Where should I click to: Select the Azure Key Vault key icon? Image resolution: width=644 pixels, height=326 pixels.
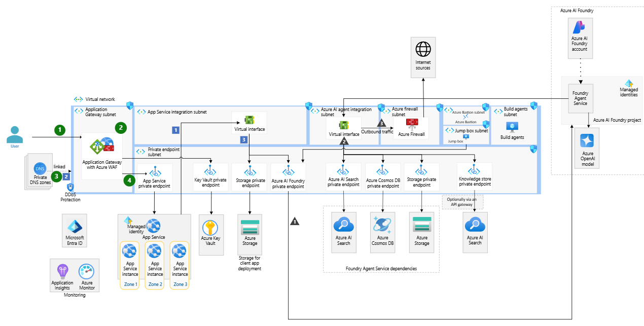tap(209, 228)
